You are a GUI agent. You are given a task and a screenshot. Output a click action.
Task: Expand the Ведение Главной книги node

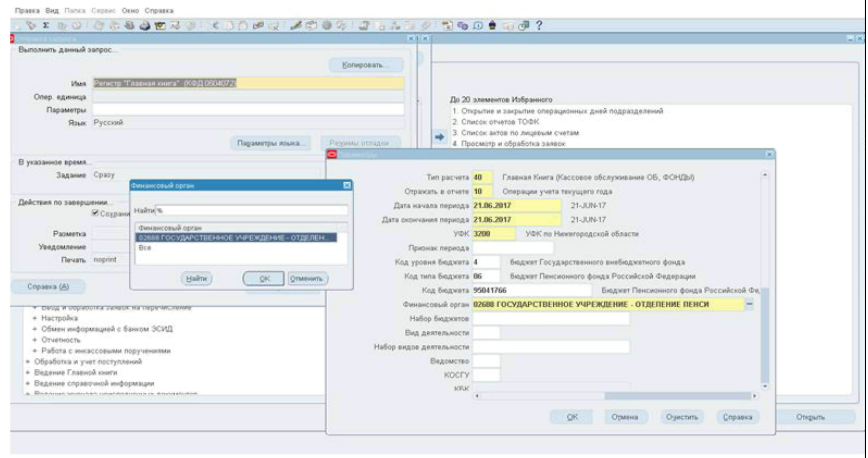pyautogui.click(x=28, y=373)
